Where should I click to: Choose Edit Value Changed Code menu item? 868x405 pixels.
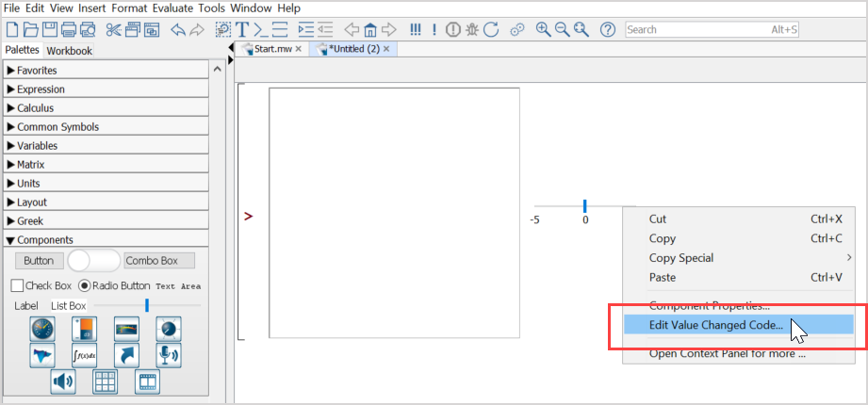(715, 325)
